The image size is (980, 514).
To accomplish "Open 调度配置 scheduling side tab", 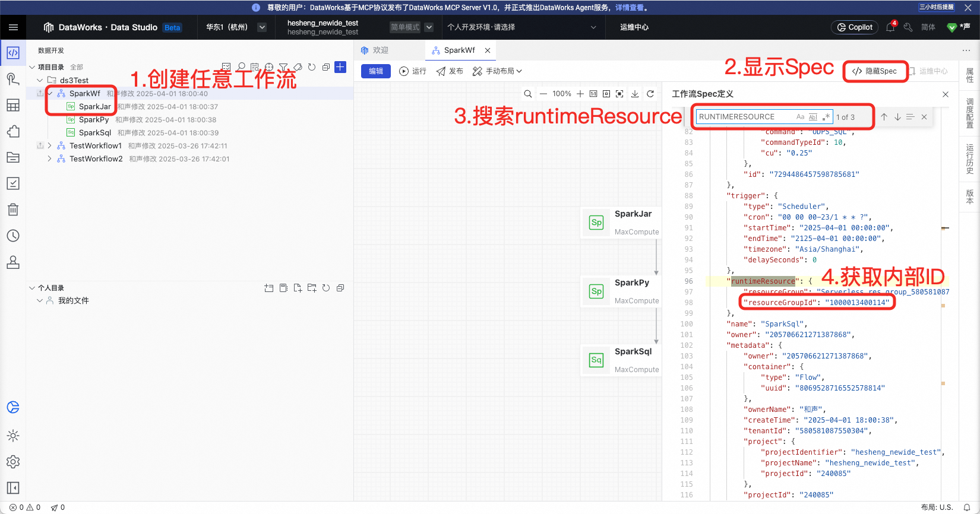I will point(970,113).
